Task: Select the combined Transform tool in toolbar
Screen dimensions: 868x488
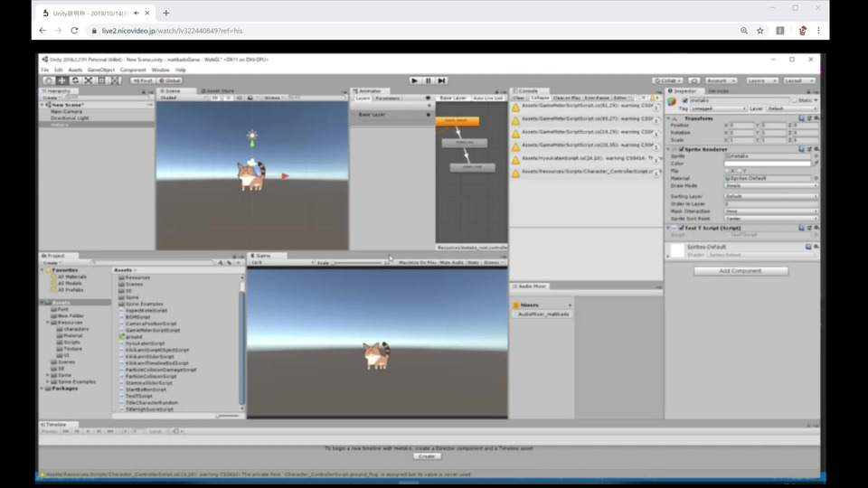Action: 115,80
